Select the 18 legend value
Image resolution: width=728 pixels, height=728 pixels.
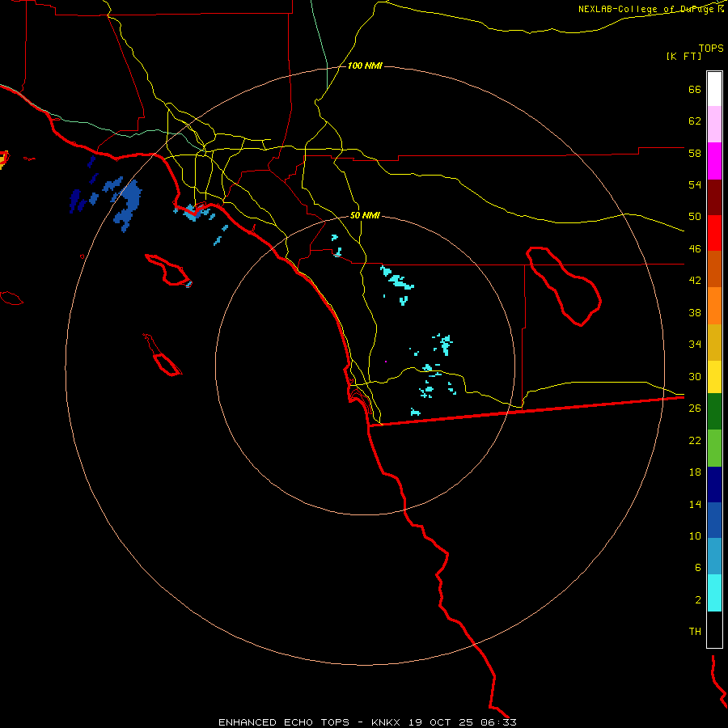[695, 472]
